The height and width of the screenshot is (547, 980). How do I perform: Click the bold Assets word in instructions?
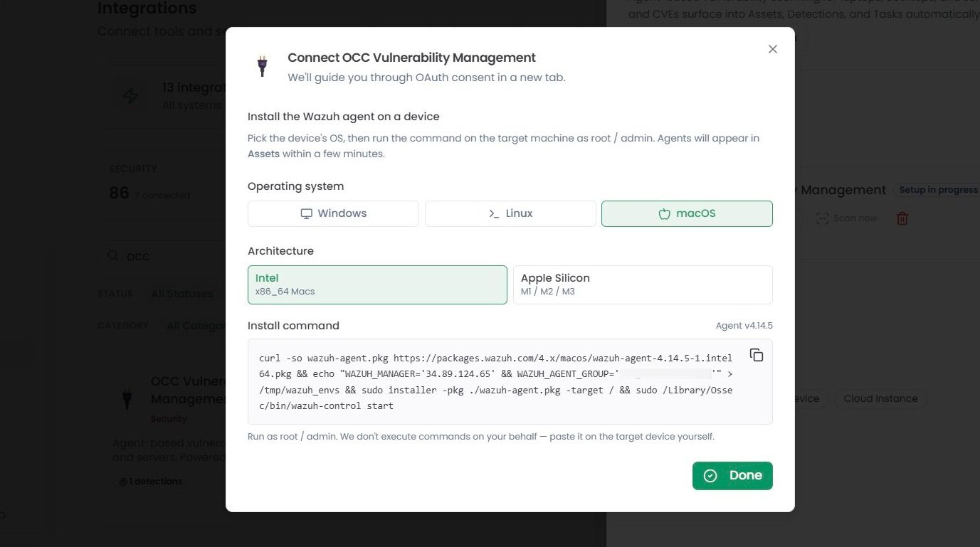(263, 154)
